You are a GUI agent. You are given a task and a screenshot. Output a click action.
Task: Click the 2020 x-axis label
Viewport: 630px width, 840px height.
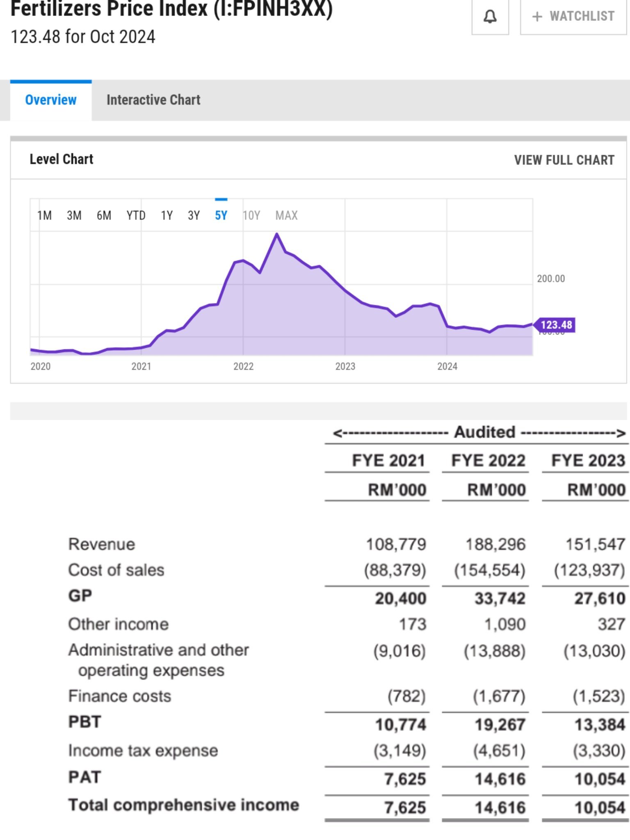pos(40,366)
